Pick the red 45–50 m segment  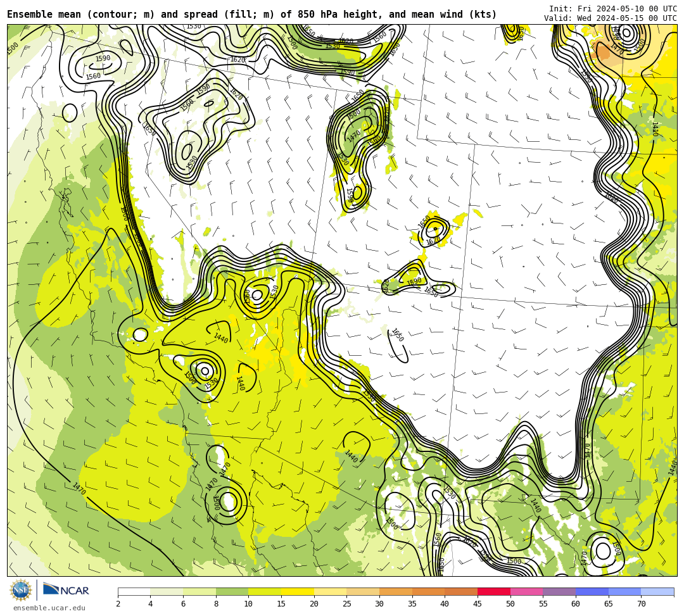coord(494,591)
